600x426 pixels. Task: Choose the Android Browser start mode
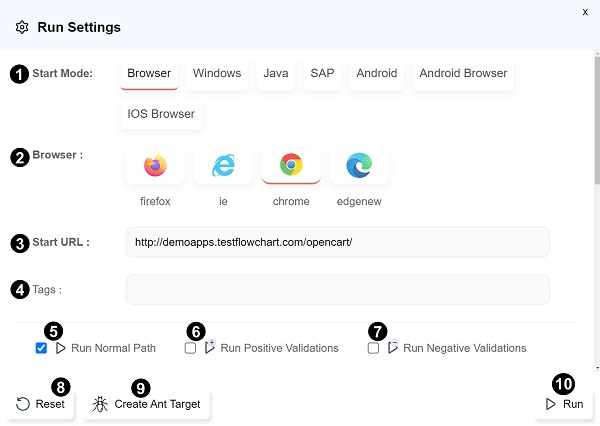tap(463, 74)
